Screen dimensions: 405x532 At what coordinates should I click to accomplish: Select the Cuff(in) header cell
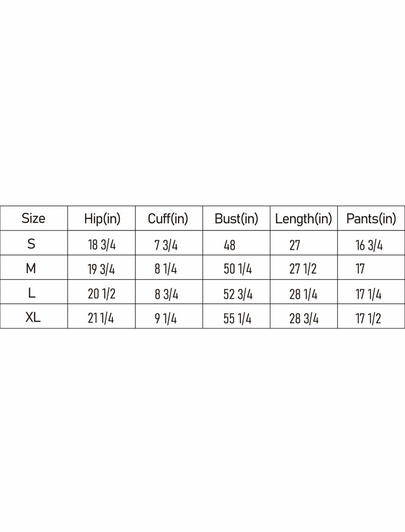click(x=168, y=219)
